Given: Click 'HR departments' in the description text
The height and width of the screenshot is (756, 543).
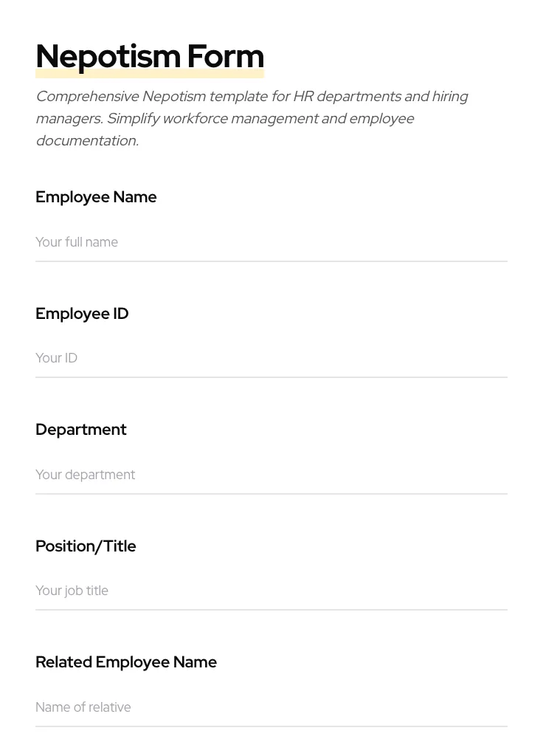Looking at the screenshot, I should pos(346,97).
